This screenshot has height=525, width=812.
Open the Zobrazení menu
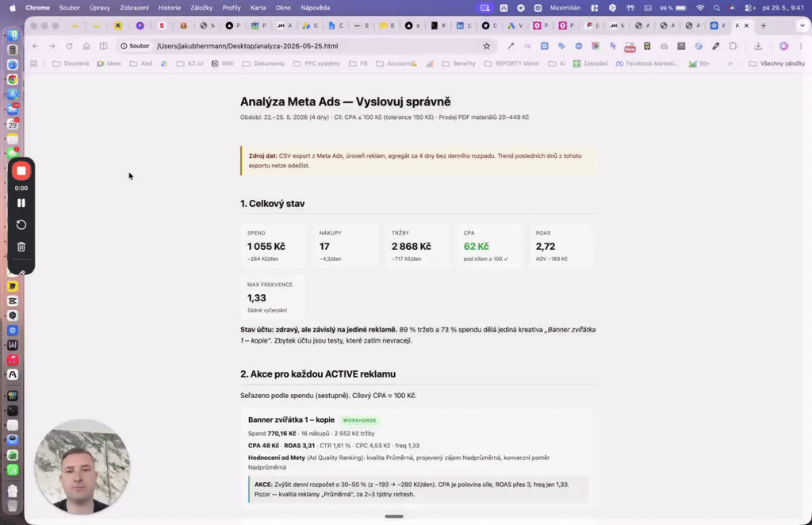(x=134, y=8)
